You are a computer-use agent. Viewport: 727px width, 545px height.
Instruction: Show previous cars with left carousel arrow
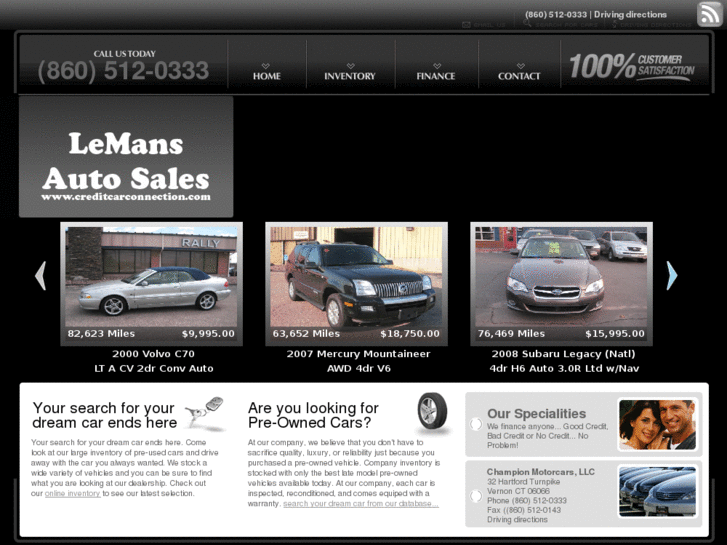(41, 276)
